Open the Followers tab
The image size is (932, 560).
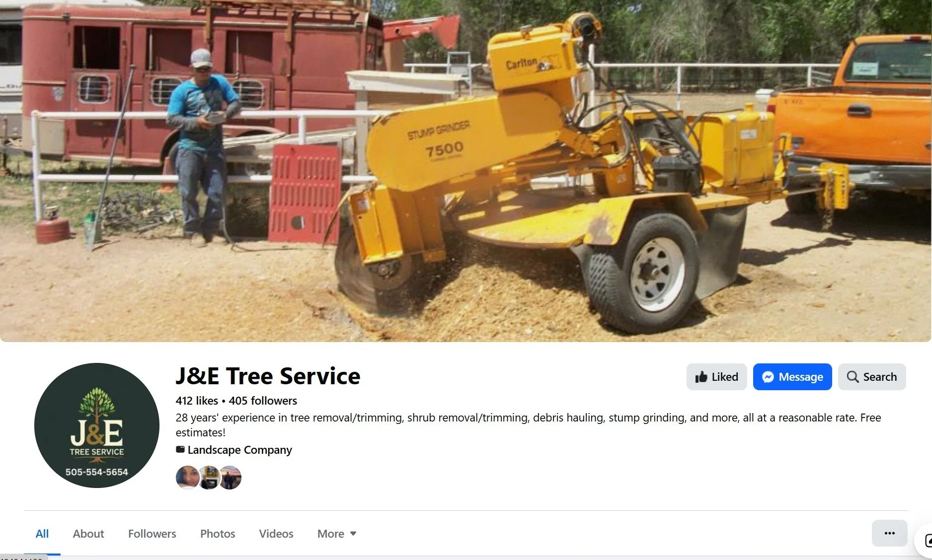tap(152, 534)
